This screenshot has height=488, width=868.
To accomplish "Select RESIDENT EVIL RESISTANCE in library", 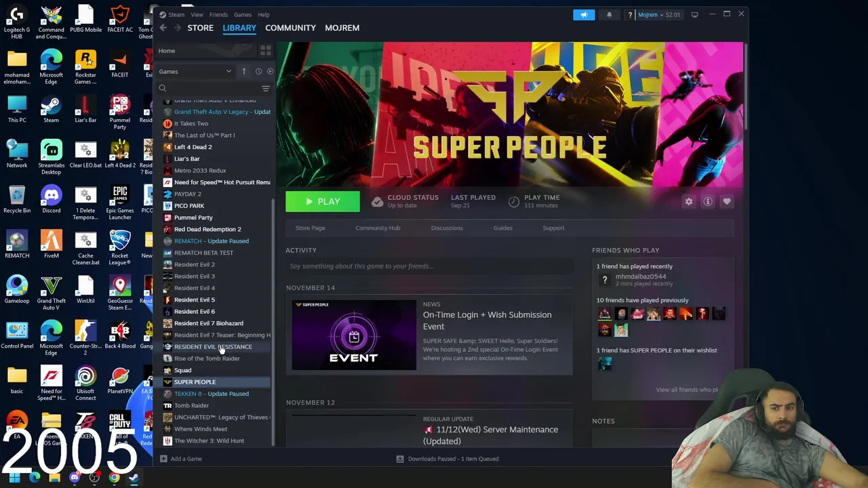I will pos(212,347).
